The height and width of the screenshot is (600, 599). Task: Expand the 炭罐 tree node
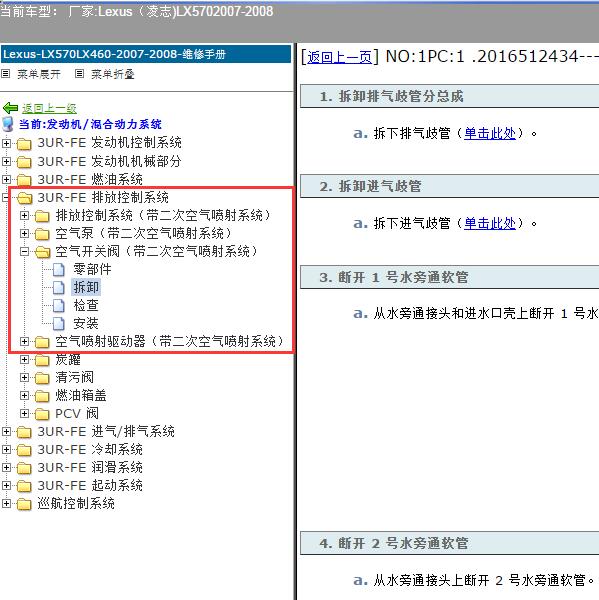click(x=24, y=360)
